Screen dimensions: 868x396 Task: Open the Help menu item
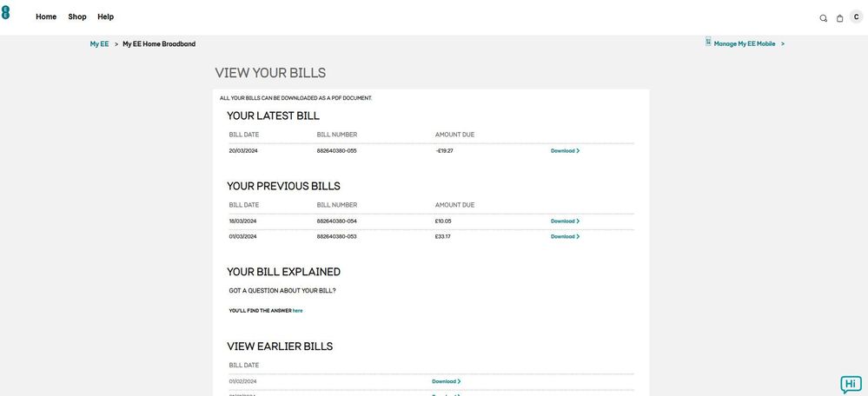[106, 16]
